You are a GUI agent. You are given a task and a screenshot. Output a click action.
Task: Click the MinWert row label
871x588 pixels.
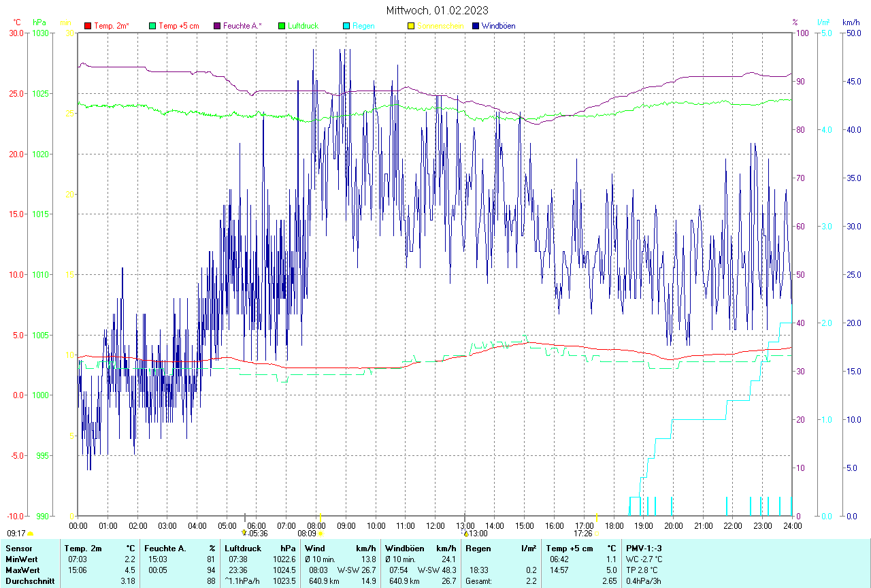click(22, 559)
